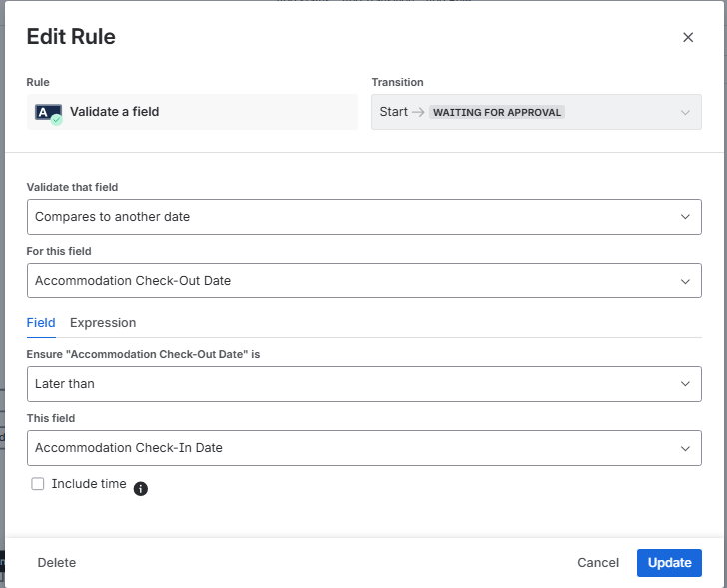Show the Include time info tooltip icon
727x588 pixels.
[141, 489]
